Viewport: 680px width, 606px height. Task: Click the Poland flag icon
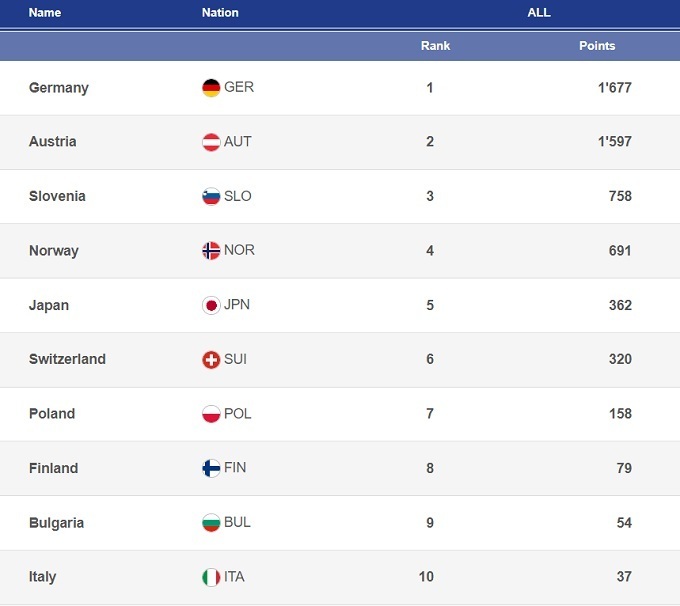[211, 414]
